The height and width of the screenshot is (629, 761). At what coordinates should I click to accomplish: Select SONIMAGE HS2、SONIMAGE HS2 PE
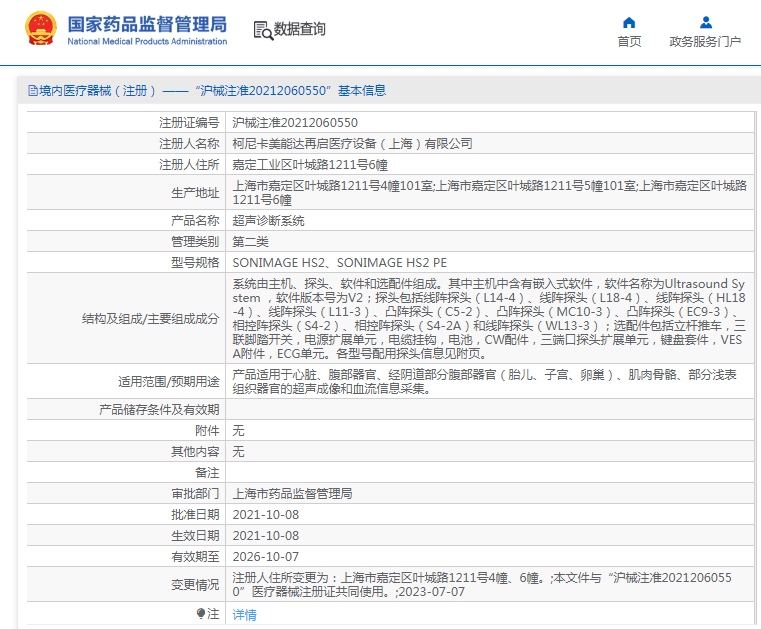pos(340,263)
